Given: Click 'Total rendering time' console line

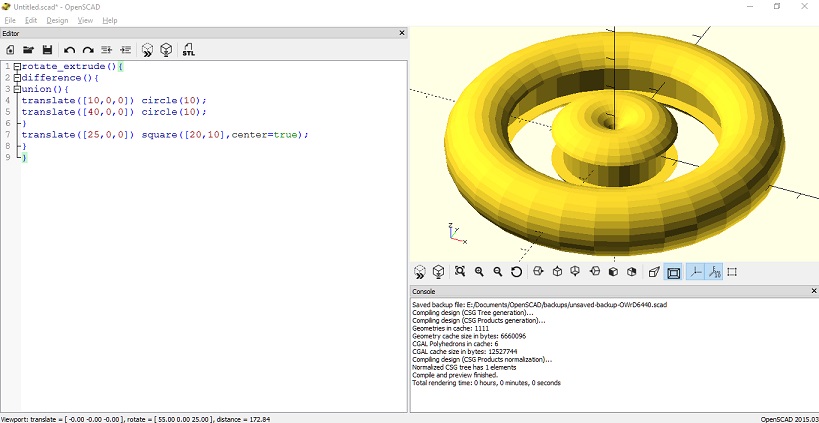Looking at the screenshot, I should pos(486,383).
